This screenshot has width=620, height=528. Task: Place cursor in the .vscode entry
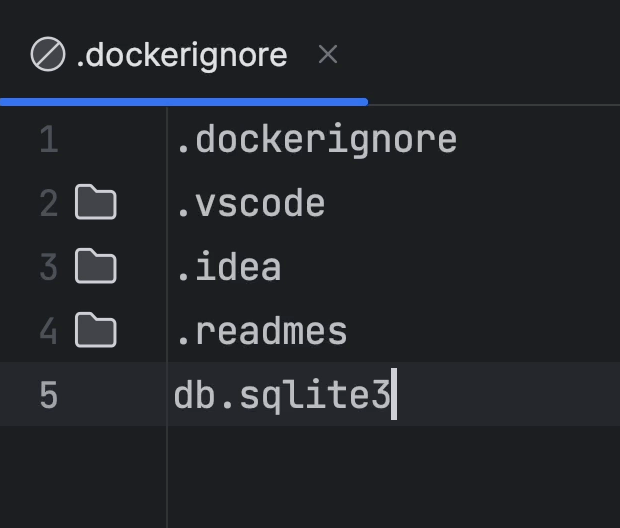[x=250, y=203]
